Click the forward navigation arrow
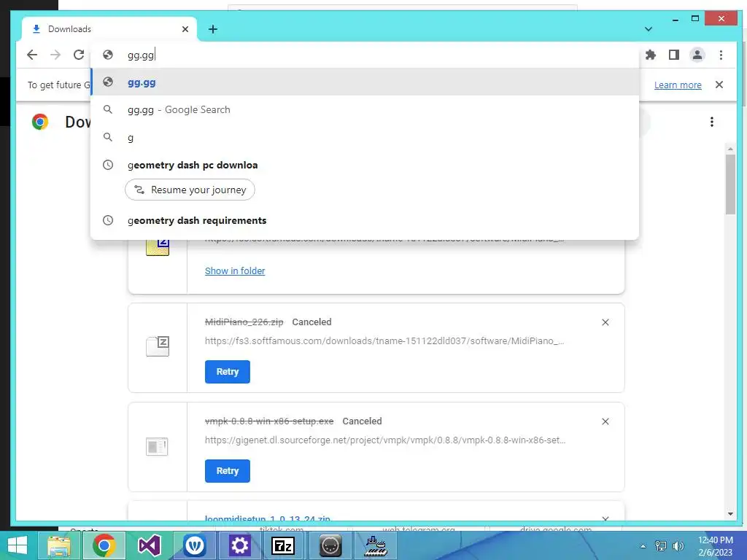The height and width of the screenshot is (560, 747). [x=55, y=55]
